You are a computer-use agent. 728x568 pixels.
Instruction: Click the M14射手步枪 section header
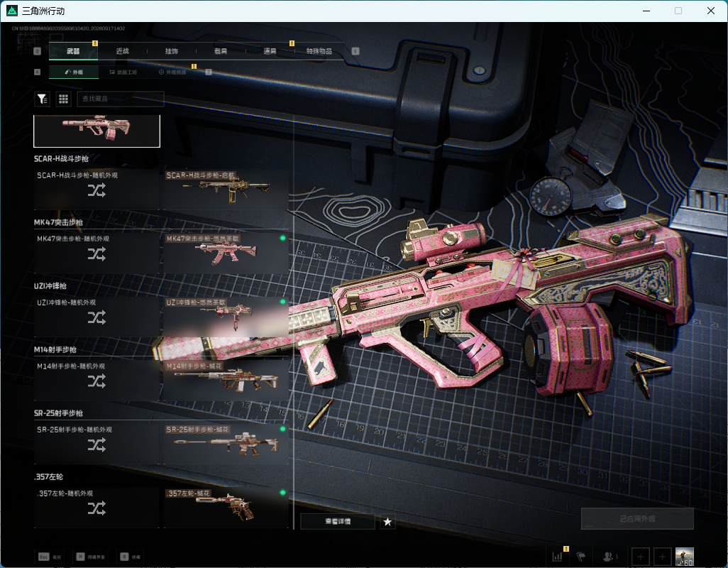(55, 349)
